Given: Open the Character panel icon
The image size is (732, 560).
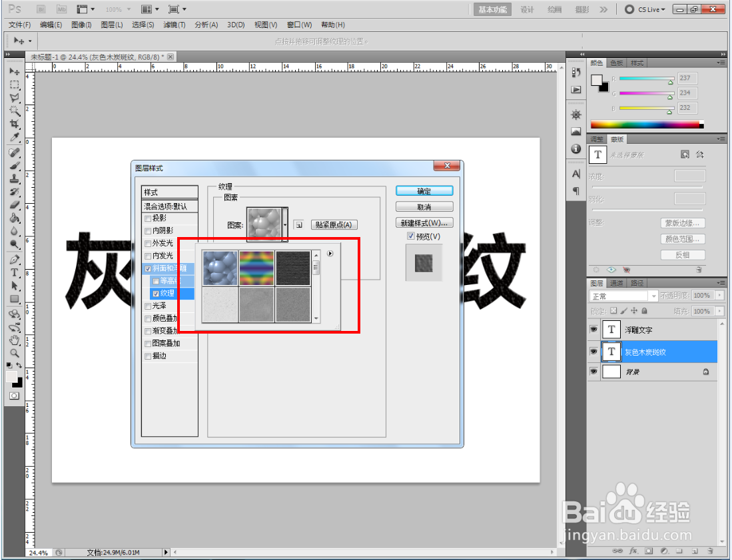Looking at the screenshot, I should (576, 174).
